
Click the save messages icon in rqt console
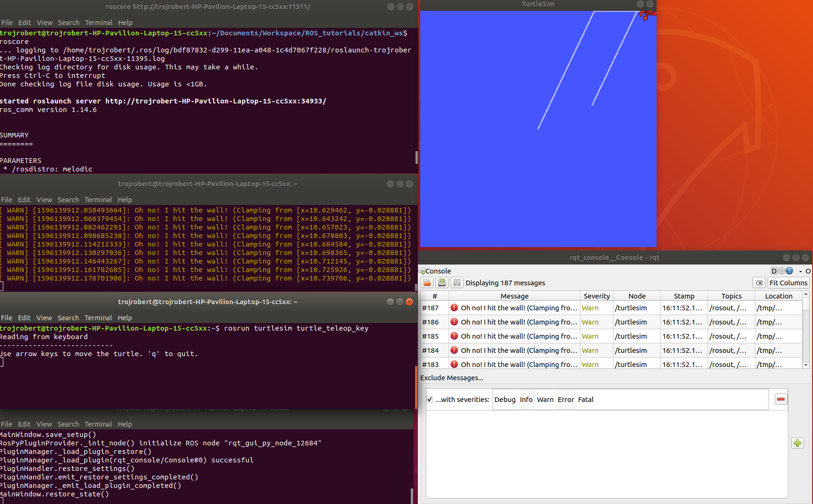[x=442, y=283]
